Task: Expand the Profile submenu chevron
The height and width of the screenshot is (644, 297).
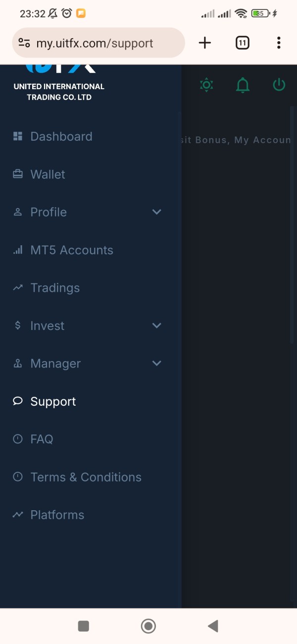Action: tap(157, 212)
